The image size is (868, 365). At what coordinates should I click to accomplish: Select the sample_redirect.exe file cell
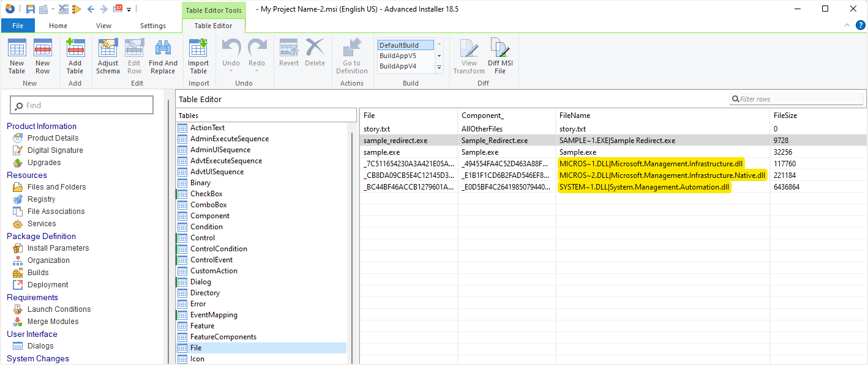(x=409, y=141)
